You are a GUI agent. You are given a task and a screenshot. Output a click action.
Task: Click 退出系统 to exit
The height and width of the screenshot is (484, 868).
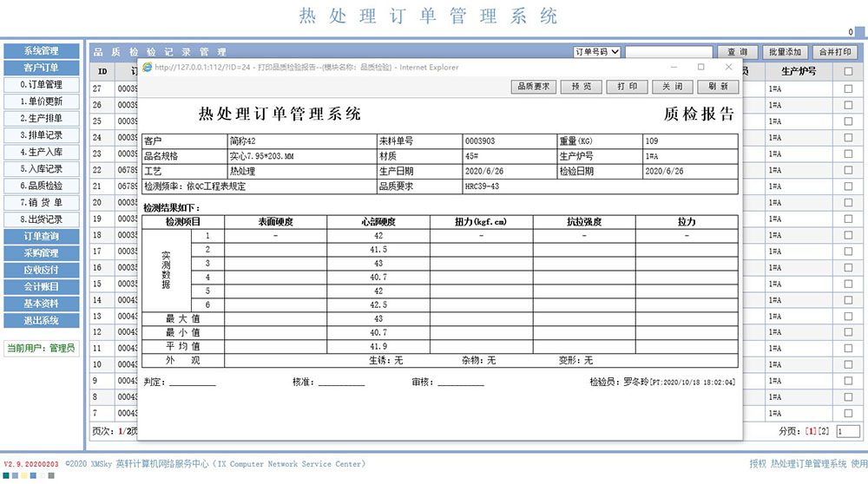(42, 320)
